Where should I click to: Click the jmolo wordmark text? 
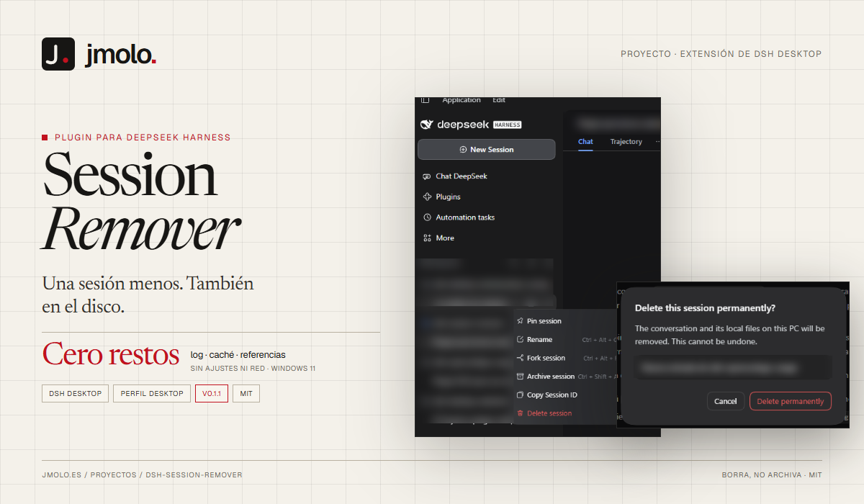click(120, 55)
